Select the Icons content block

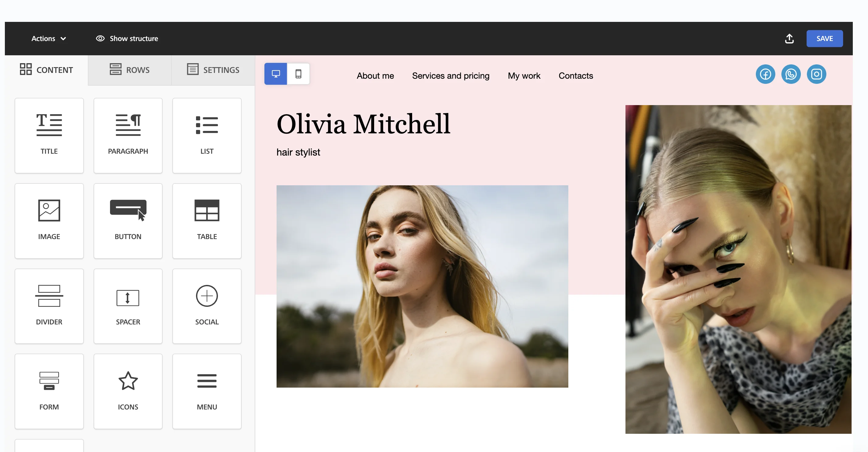[128, 391]
